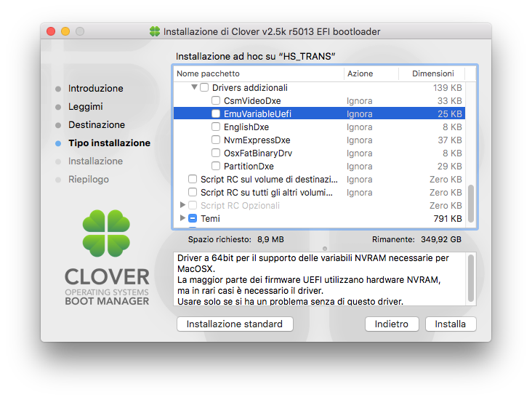Enable the CsmVideoDxe checkbox
The width and height of the screenshot is (532, 400).
tap(216, 100)
